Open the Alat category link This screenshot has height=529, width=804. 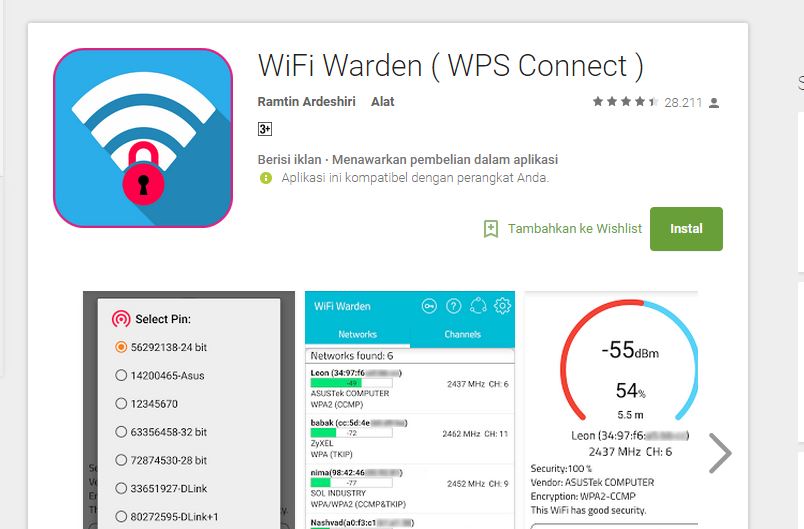point(383,101)
